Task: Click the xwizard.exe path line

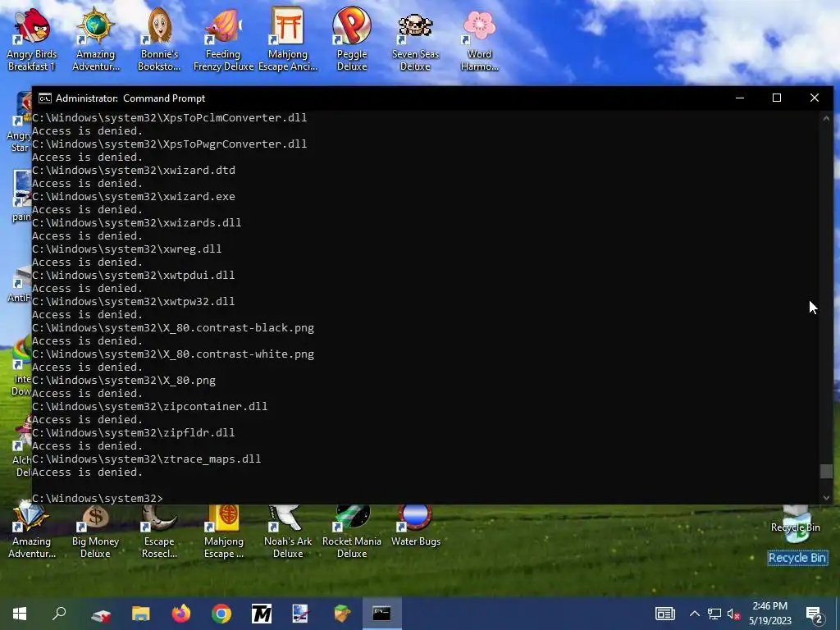Action: click(134, 197)
